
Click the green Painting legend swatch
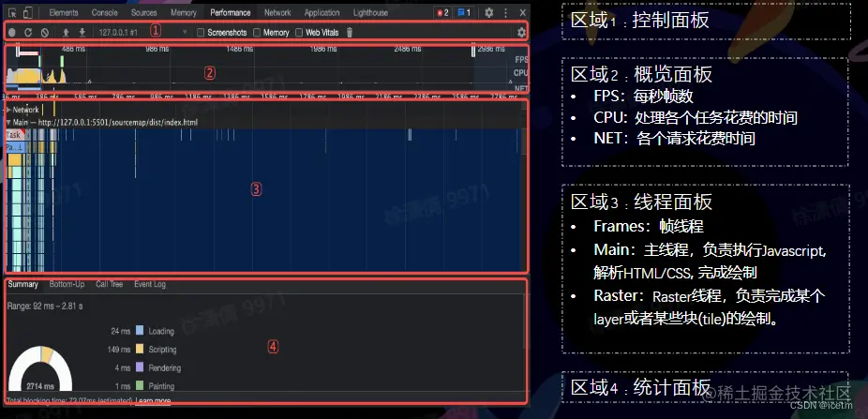[x=140, y=386]
